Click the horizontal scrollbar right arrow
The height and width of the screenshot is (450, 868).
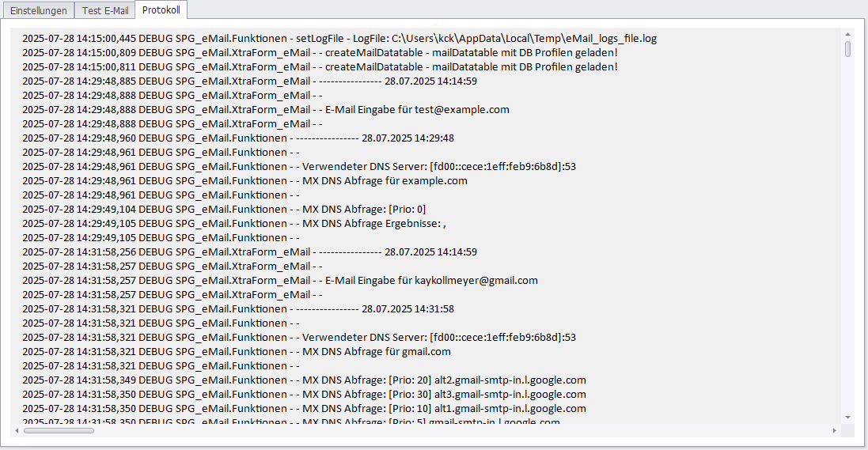[x=834, y=430]
